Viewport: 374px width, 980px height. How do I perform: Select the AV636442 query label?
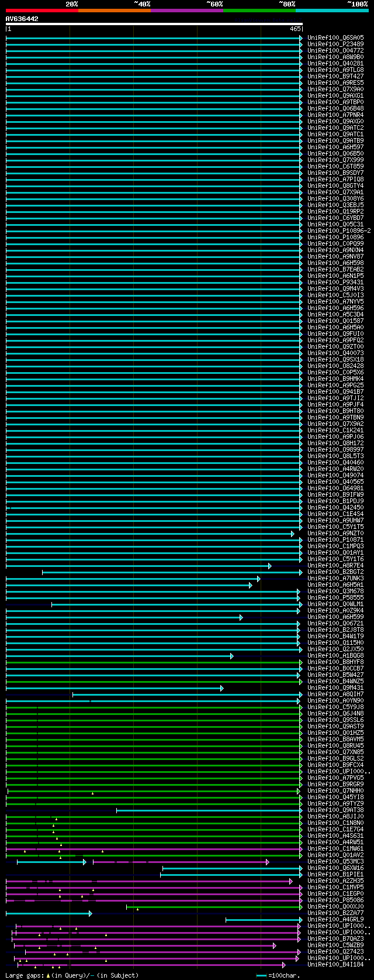click(22, 19)
